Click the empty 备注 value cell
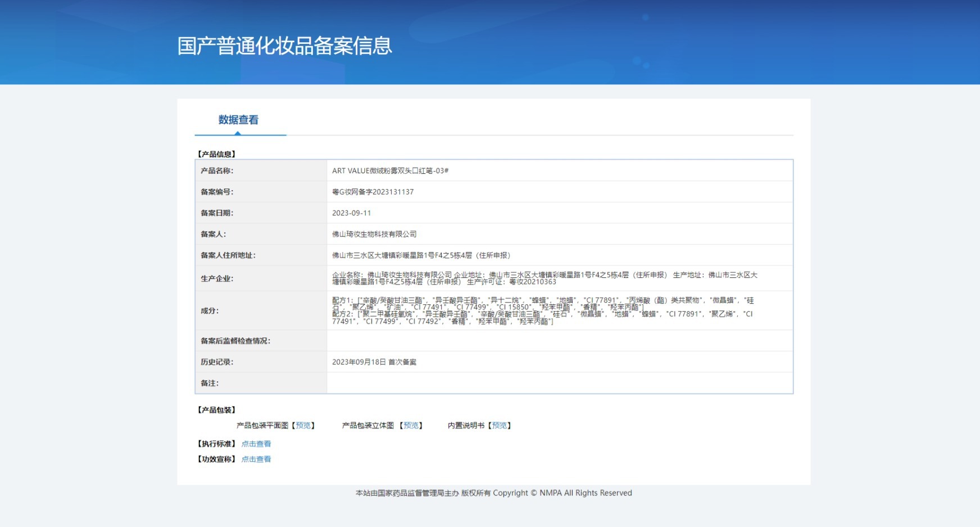This screenshot has height=527, width=980. coord(560,383)
